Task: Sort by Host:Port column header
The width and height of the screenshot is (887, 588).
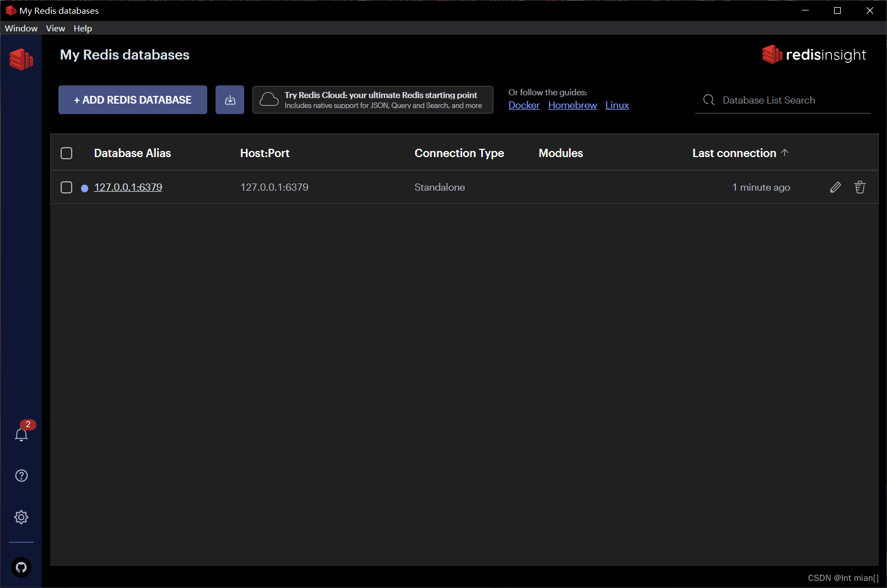Action: point(265,153)
